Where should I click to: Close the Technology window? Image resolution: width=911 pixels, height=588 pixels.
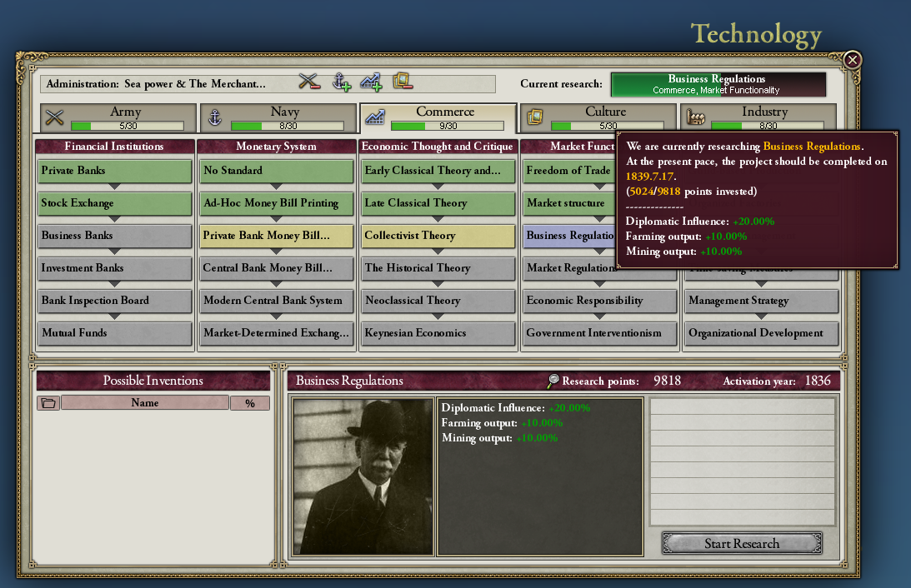[853, 60]
